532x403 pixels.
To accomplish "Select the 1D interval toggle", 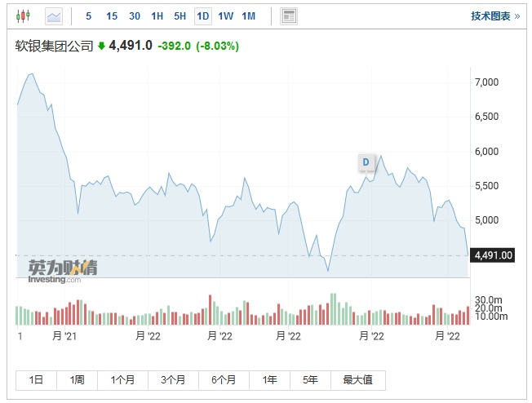I will (x=203, y=16).
